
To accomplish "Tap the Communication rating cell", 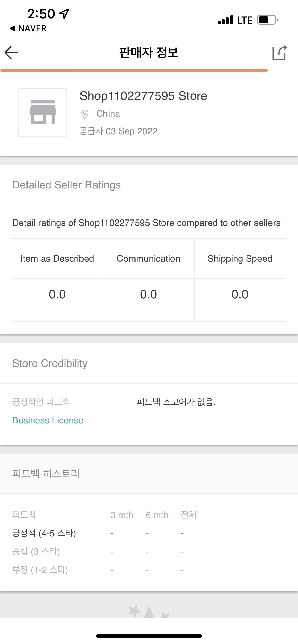I will (x=148, y=294).
